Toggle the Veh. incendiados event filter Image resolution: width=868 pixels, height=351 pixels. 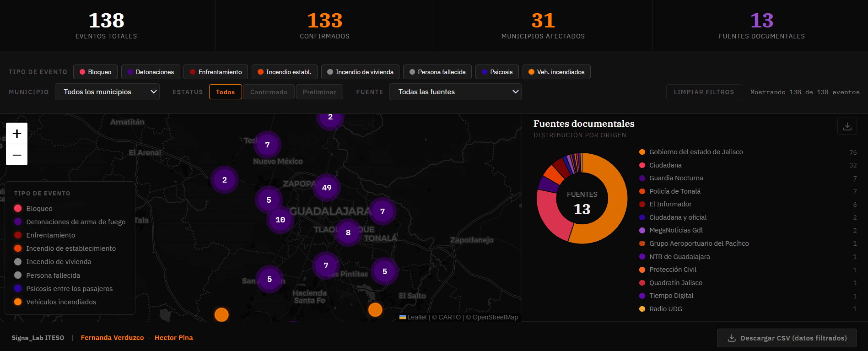point(556,72)
